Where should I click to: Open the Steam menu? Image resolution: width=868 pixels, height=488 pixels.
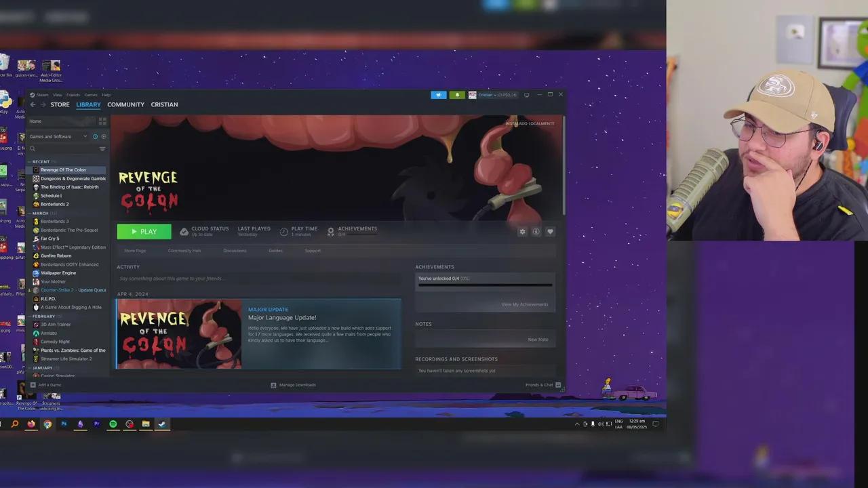43,95
